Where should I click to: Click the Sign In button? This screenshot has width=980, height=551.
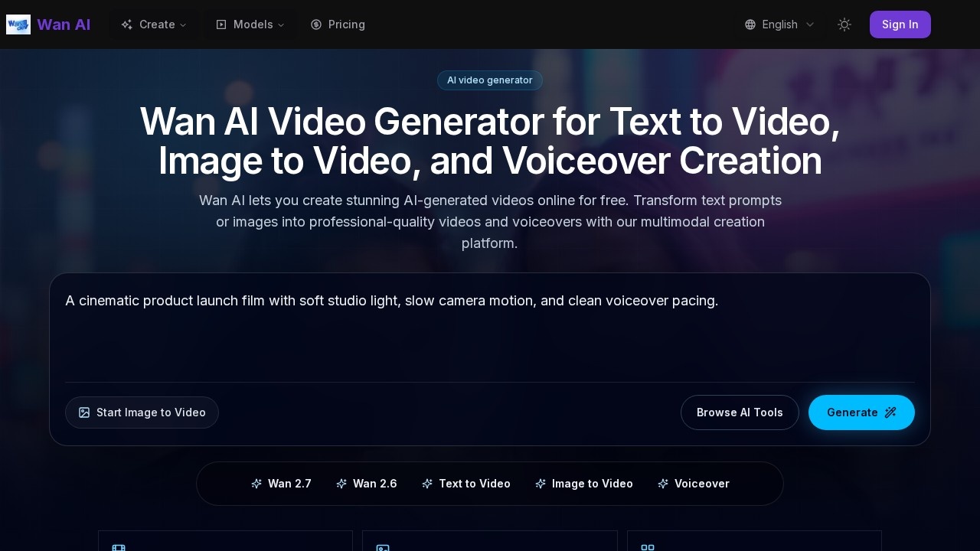(900, 24)
